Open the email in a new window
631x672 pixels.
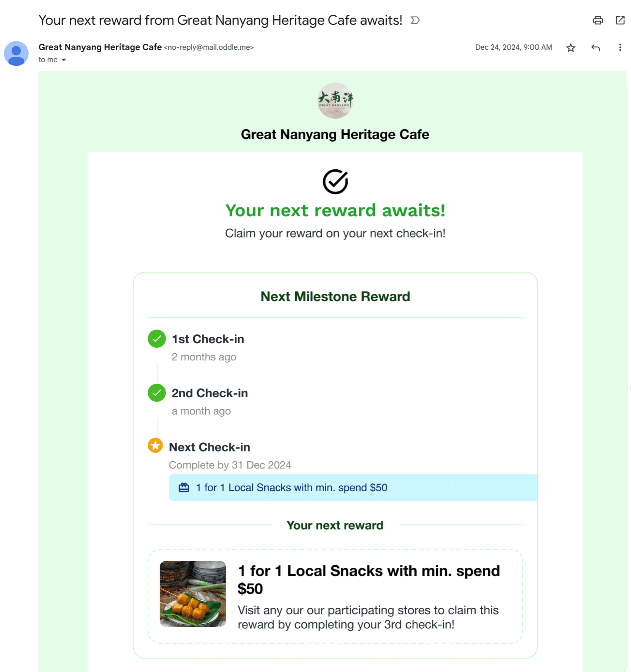point(620,20)
